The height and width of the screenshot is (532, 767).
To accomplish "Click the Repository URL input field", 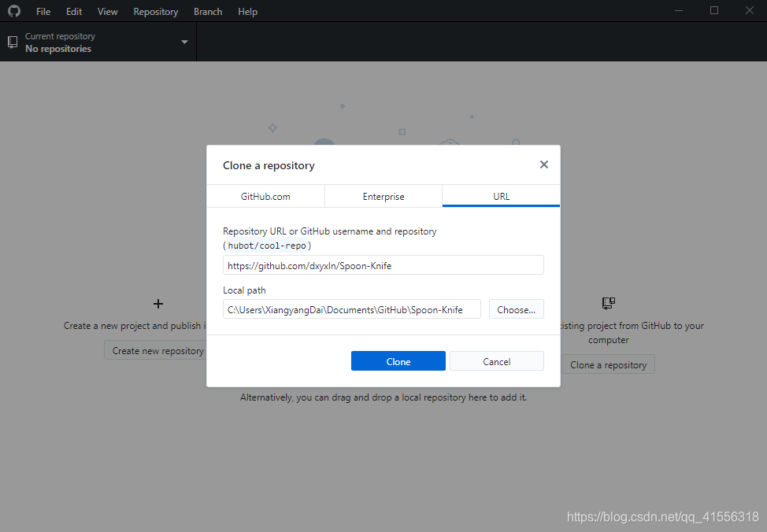I will (383, 265).
